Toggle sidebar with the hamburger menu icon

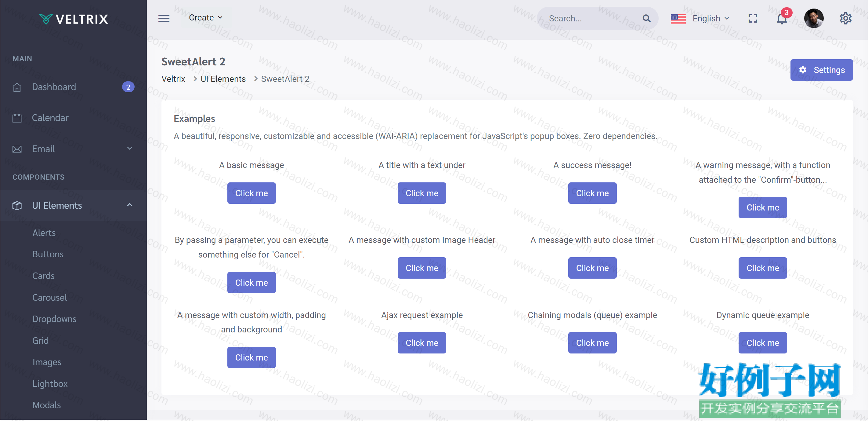click(164, 18)
